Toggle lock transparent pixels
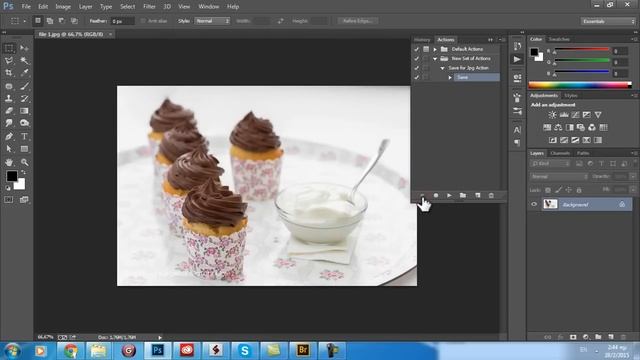This screenshot has width=640, height=360. tap(548, 190)
